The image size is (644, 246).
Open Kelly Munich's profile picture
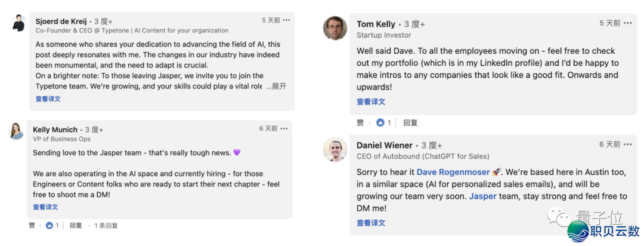click(17, 131)
